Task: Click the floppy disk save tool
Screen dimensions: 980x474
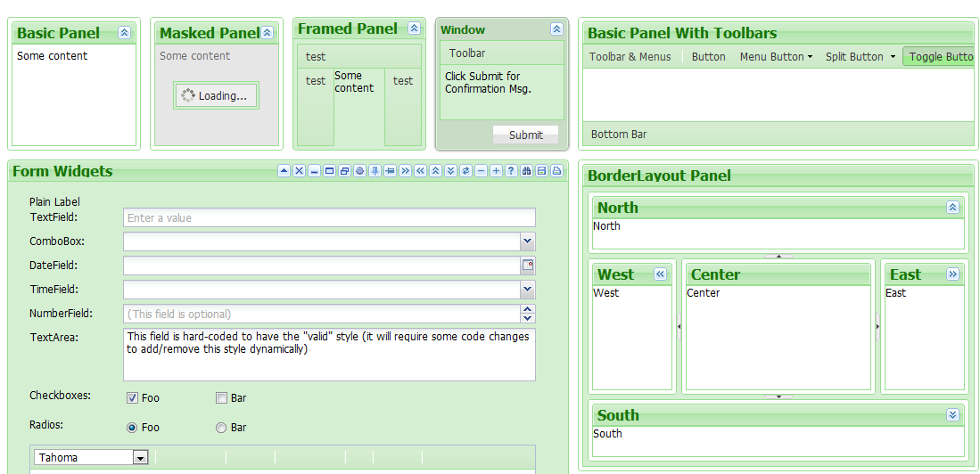Action: [x=542, y=170]
